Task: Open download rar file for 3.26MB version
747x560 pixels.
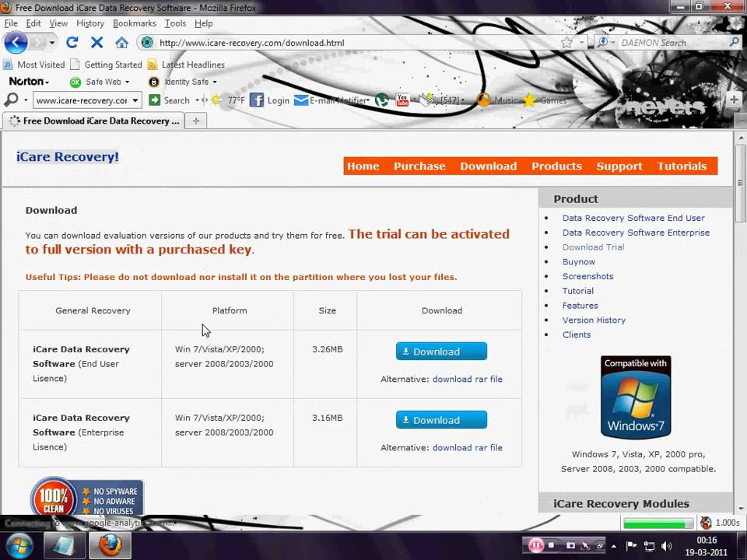Action: [468, 379]
